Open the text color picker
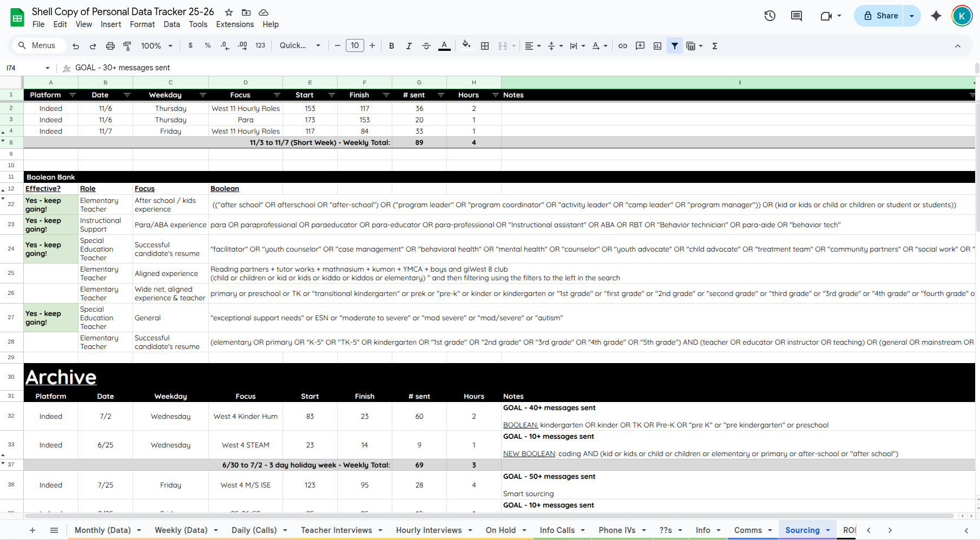 444,45
